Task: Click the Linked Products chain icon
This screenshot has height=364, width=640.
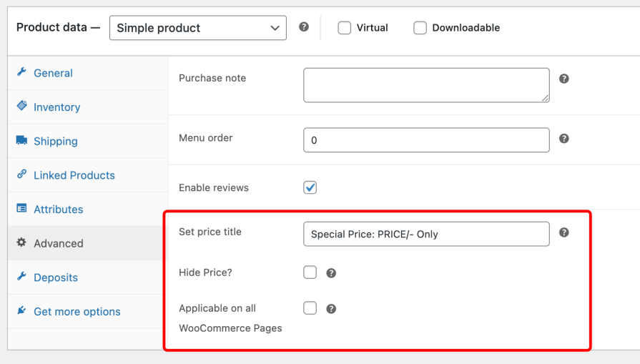Action: click(x=21, y=175)
